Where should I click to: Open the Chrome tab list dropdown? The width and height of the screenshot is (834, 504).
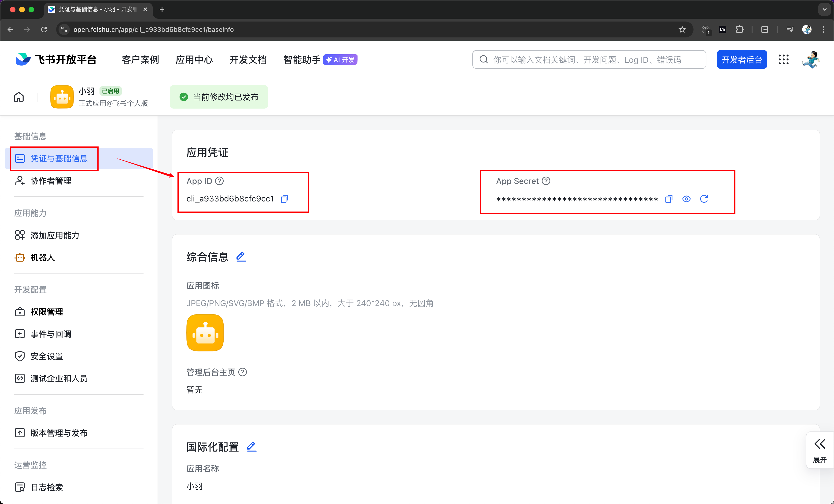click(824, 9)
